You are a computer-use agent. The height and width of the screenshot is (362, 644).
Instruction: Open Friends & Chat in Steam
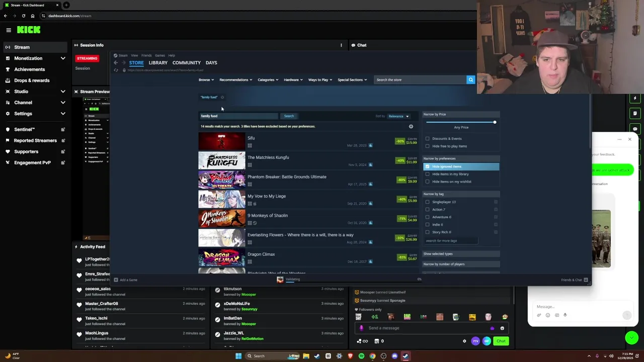574,280
